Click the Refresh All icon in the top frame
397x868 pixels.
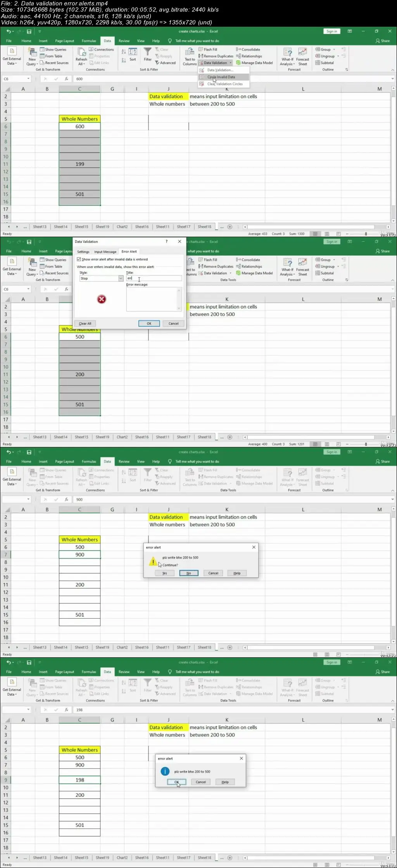pos(81,52)
